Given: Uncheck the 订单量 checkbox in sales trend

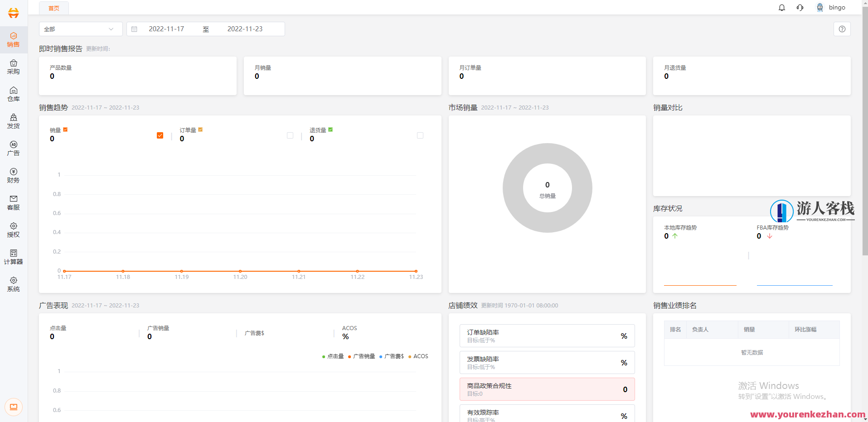Looking at the screenshot, I should click(160, 135).
